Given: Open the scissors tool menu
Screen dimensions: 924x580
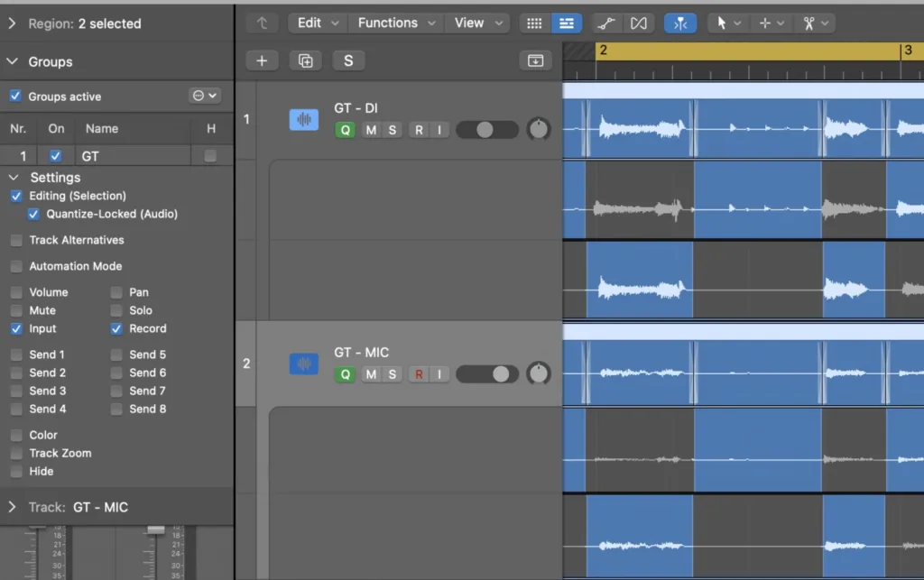Looking at the screenshot, I should point(815,23).
